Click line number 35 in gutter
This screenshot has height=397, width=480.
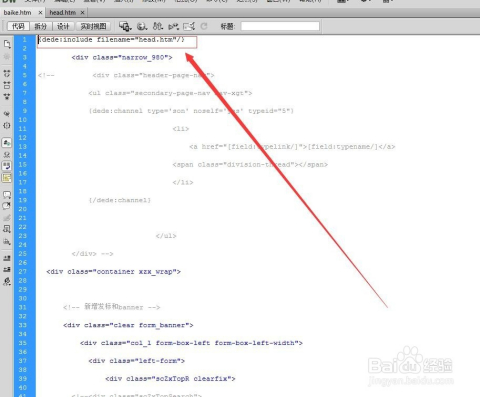tap(23, 343)
